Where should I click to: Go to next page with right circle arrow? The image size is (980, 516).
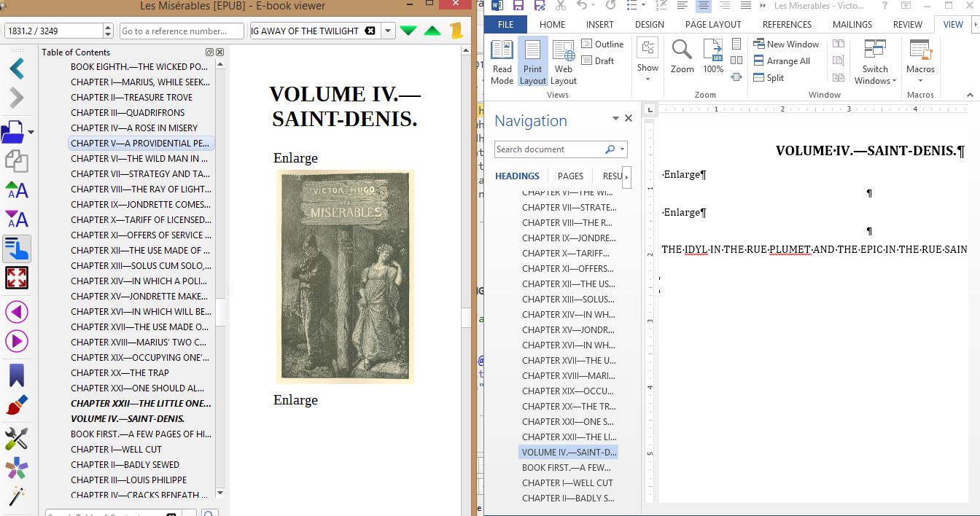[16, 341]
